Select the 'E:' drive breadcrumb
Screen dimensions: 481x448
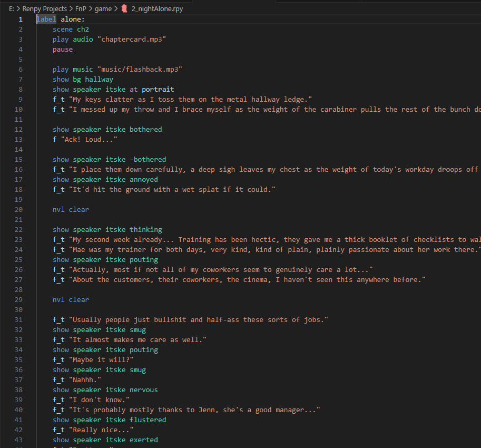click(12, 8)
